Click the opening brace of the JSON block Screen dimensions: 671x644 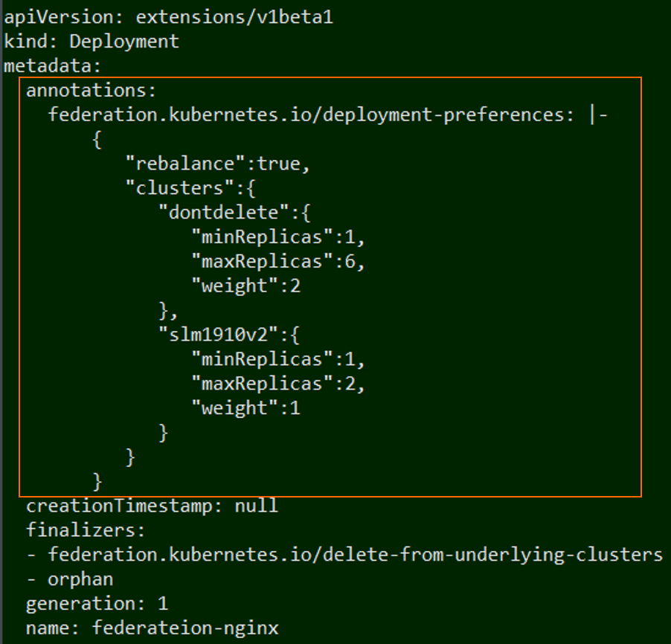(x=97, y=140)
